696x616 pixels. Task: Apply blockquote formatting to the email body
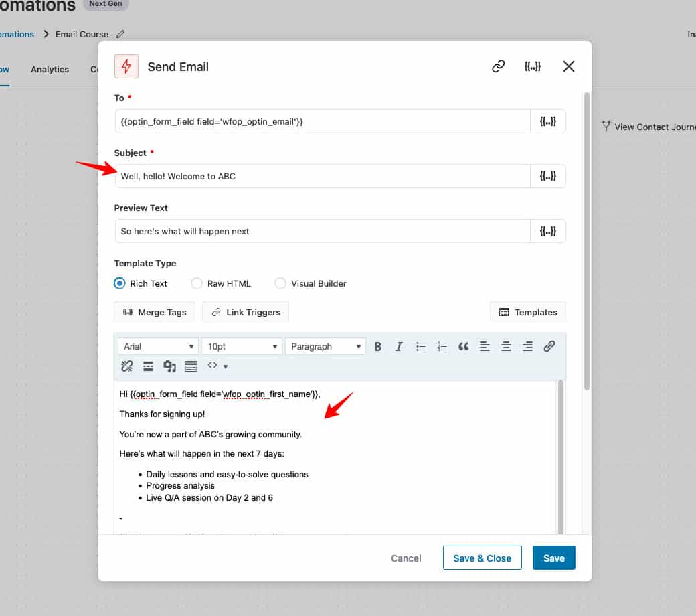(463, 346)
